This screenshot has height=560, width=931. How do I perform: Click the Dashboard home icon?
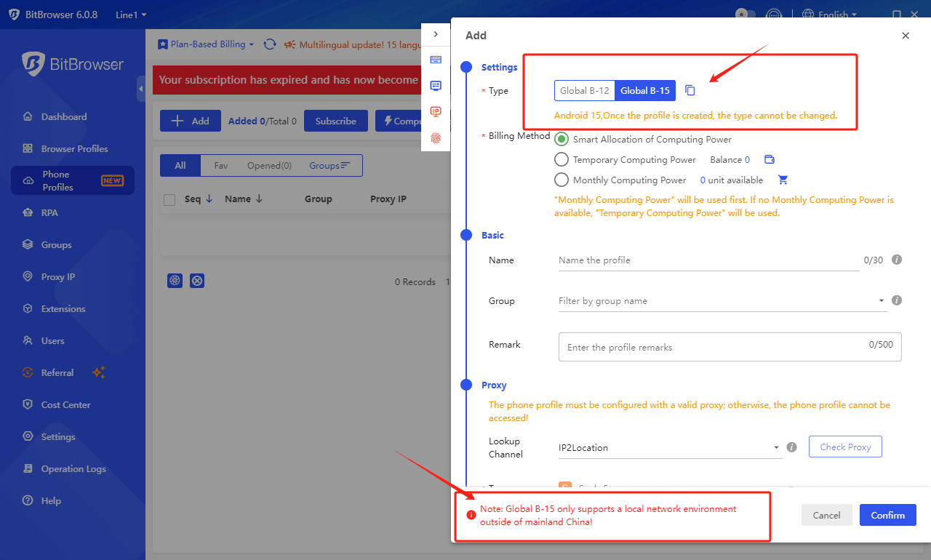(28, 116)
